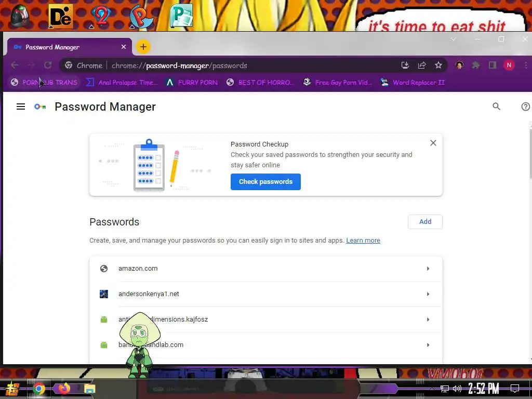
Task: Open Firefox from the taskbar
Action: coord(64,388)
